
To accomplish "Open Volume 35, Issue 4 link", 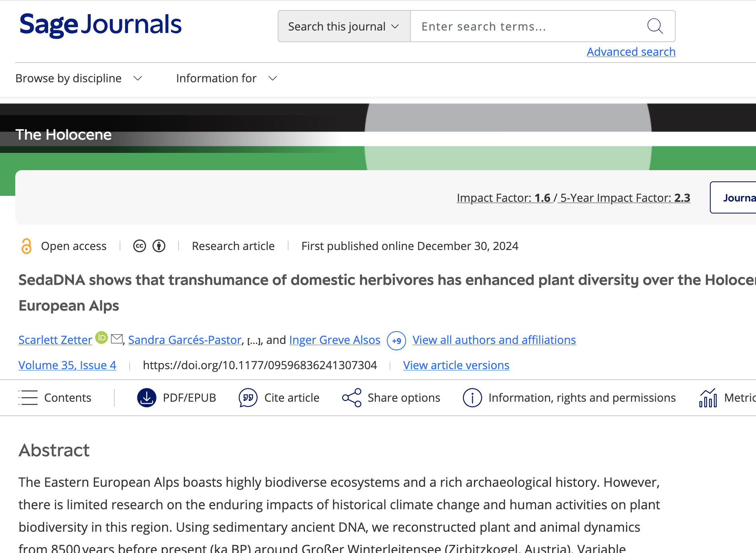I will click(67, 365).
